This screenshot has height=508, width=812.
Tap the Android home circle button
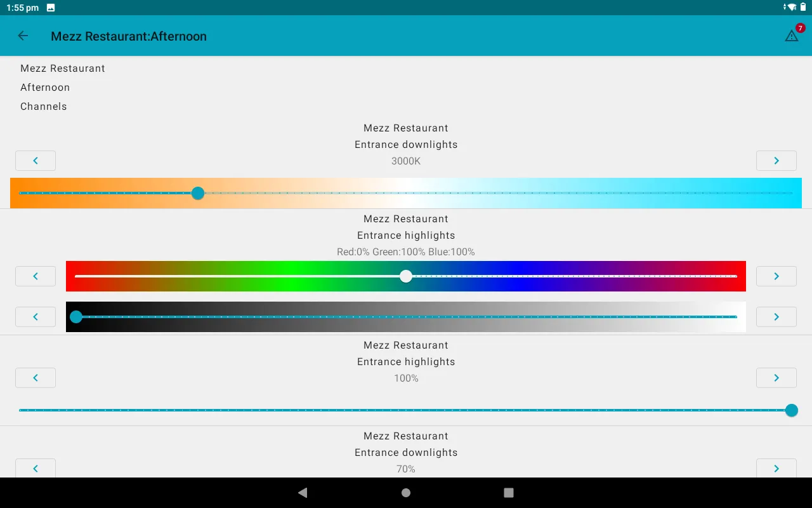click(406, 493)
